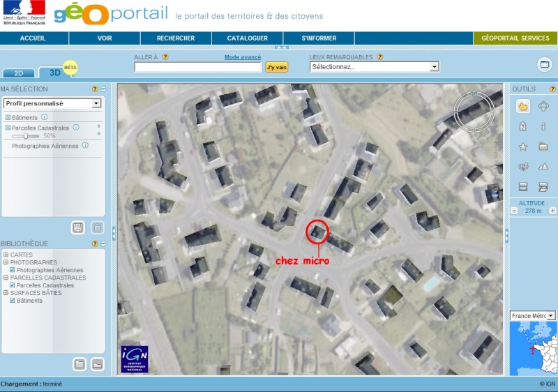Decrease altitude with the minus button

(514, 211)
